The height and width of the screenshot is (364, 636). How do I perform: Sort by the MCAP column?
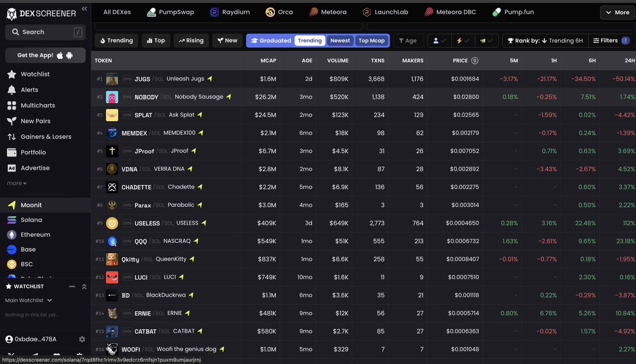pyautogui.click(x=268, y=60)
